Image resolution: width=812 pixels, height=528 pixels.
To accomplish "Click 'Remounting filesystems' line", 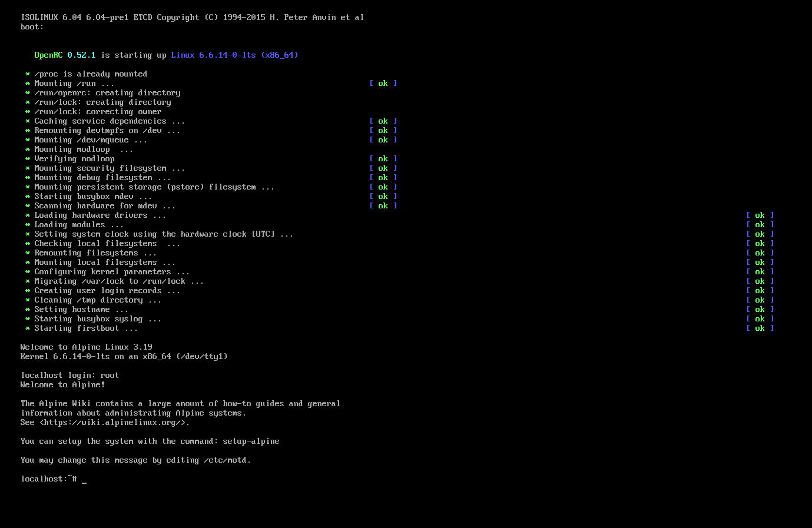I will (x=95, y=253).
